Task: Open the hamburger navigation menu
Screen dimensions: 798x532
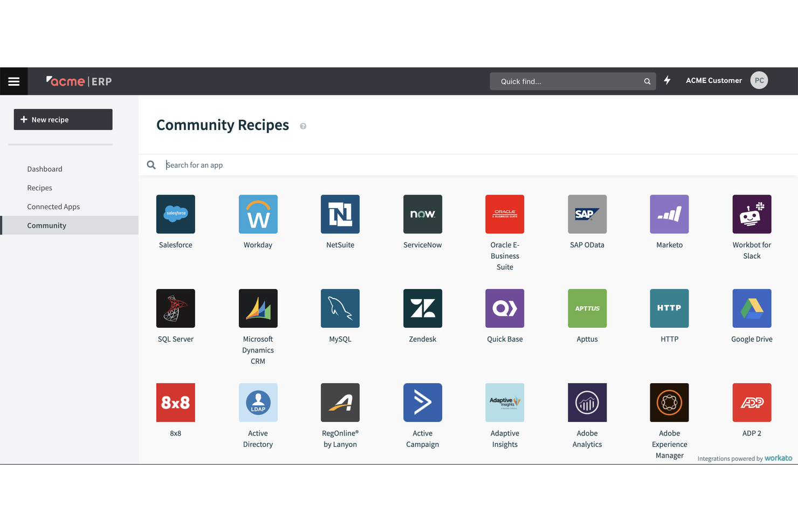Action: [13, 81]
